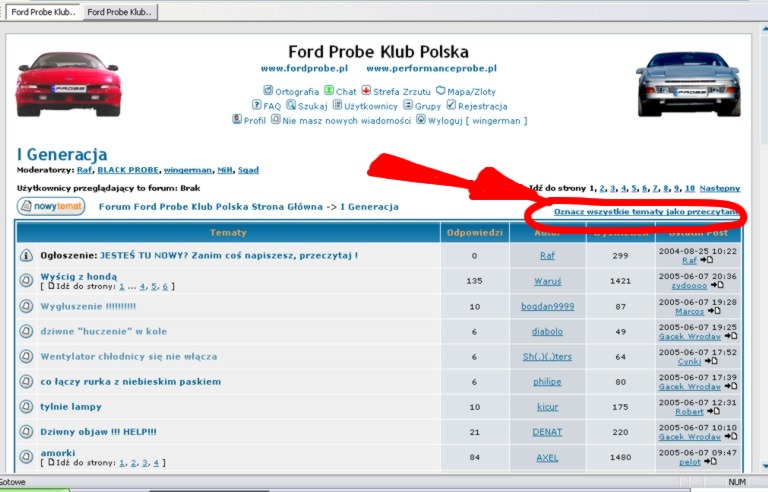The width and height of the screenshot is (768, 492).
Task: Open author philipe profile
Action: point(547,382)
